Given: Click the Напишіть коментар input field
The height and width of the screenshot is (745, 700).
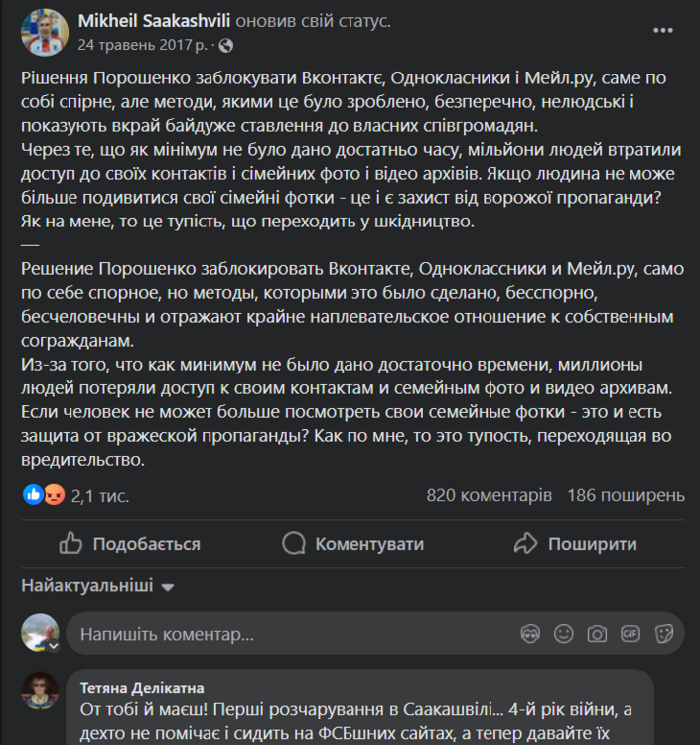Looking at the screenshot, I should (x=288, y=633).
